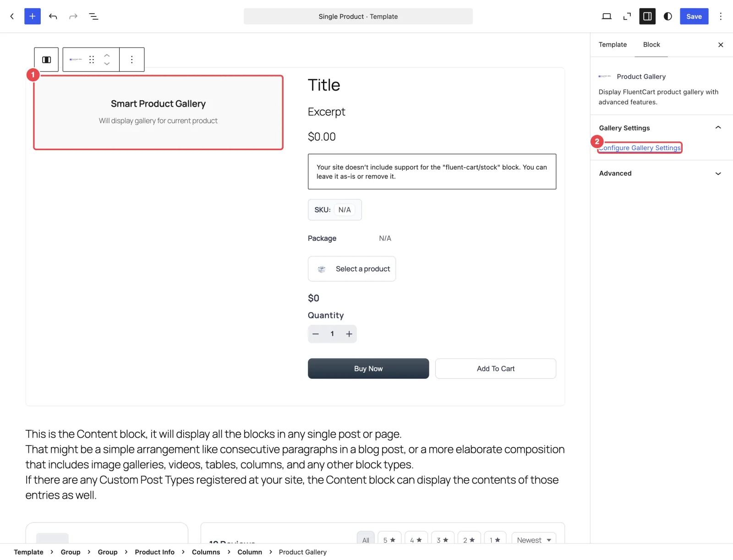Open the top bar options menu
The height and width of the screenshot is (560, 733).
click(721, 16)
